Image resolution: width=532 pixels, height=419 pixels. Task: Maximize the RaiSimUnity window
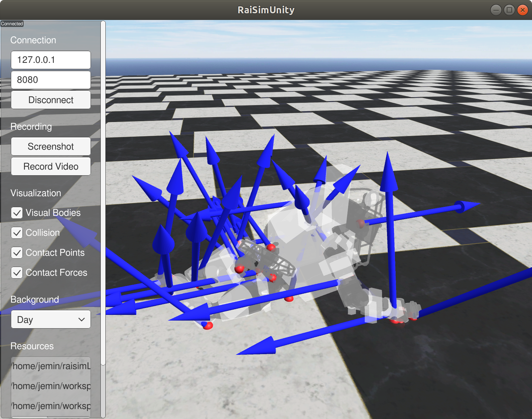point(509,10)
